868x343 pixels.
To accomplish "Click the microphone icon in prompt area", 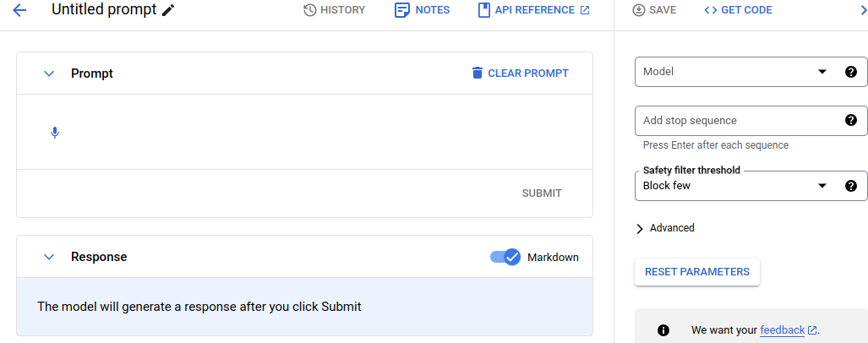I will tap(55, 133).
